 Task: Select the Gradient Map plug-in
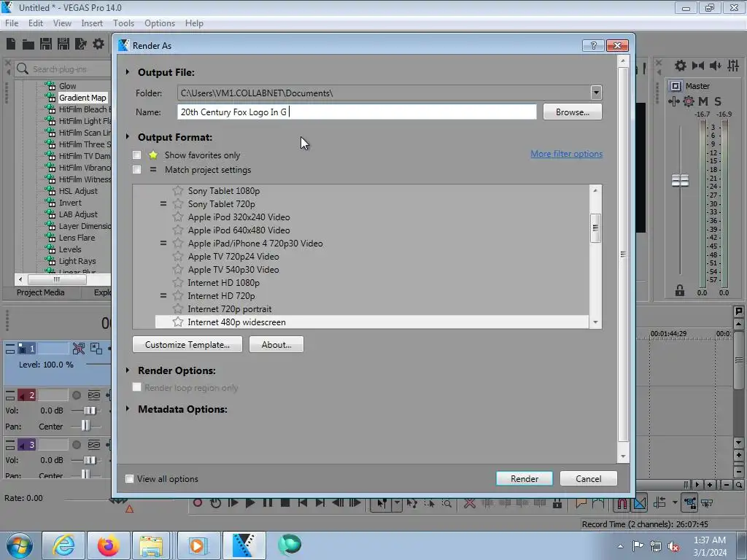[82, 98]
